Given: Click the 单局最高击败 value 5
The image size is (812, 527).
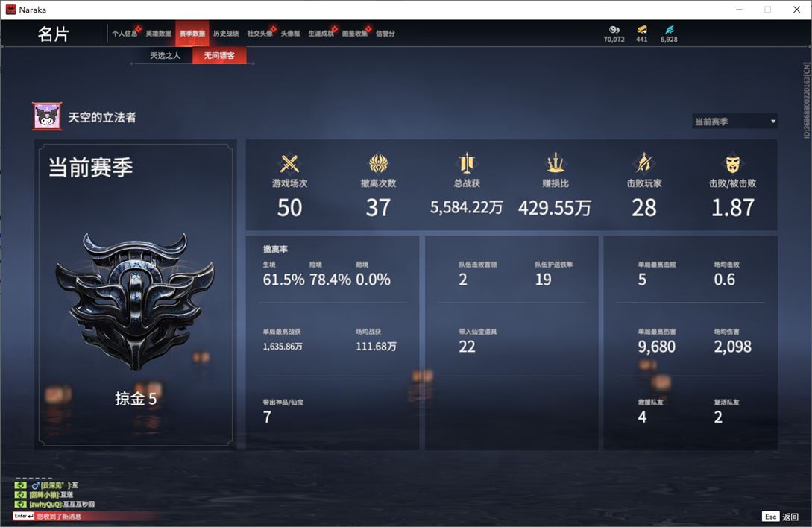Looking at the screenshot, I should tap(642, 280).
